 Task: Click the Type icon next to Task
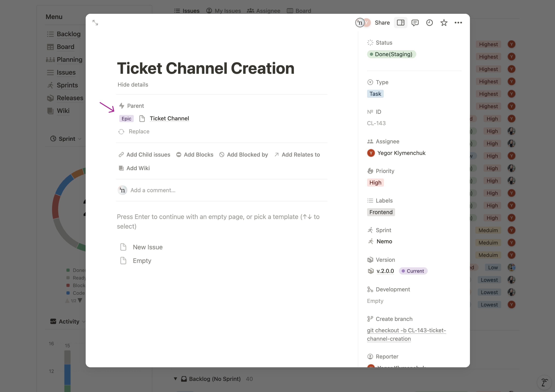(370, 82)
